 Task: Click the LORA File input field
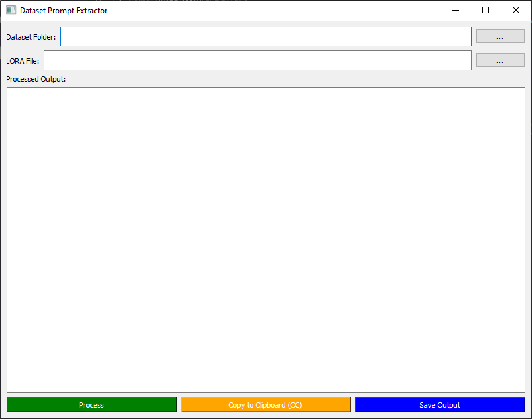click(257, 60)
